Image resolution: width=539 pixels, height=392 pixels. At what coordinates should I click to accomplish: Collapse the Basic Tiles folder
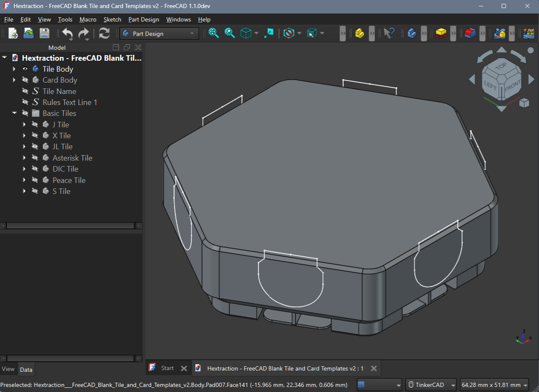point(14,113)
